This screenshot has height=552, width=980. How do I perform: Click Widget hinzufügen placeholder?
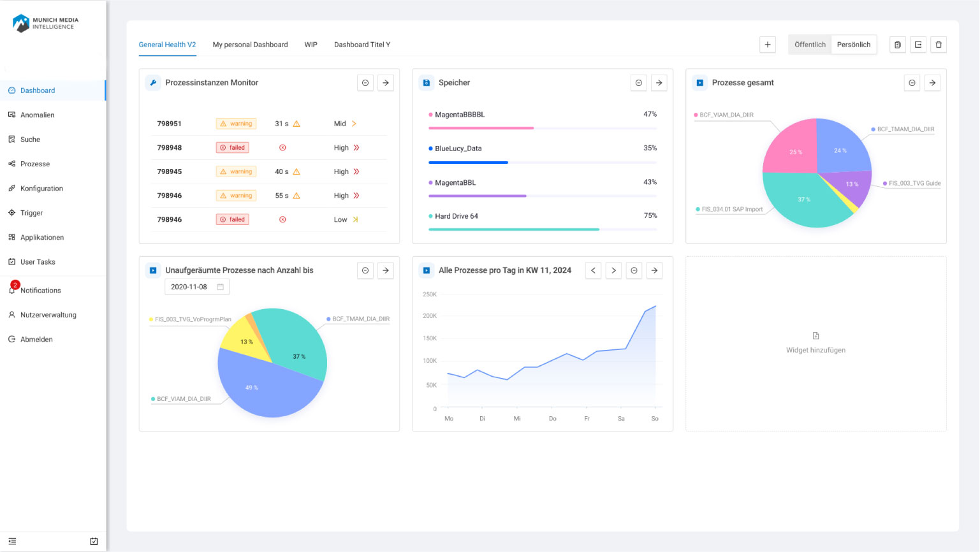click(815, 344)
